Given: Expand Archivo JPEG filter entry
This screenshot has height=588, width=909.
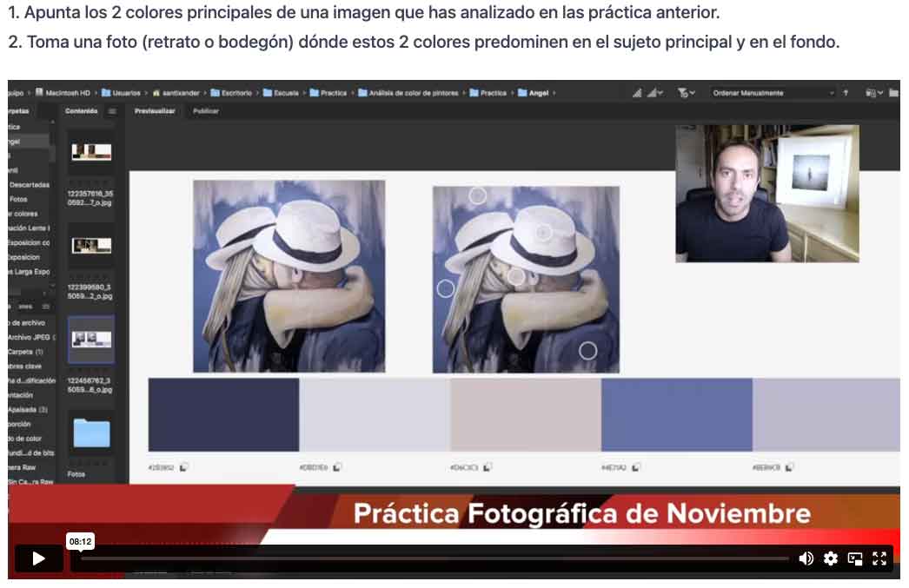Looking at the screenshot, I should coord(31,337).
